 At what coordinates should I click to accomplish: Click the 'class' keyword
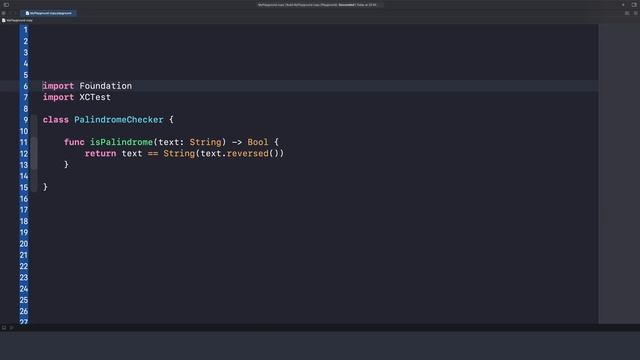click(x=56, y=120)
